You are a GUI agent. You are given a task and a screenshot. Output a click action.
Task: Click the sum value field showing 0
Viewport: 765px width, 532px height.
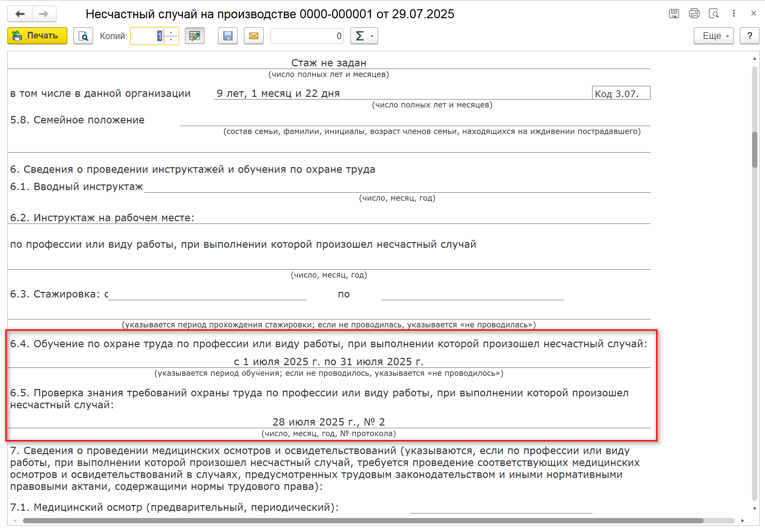click(307, 35)
